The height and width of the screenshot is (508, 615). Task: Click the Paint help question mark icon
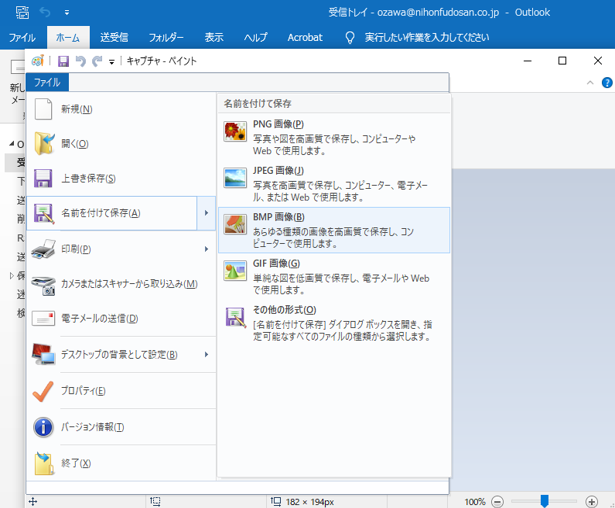tap(607, 83)
